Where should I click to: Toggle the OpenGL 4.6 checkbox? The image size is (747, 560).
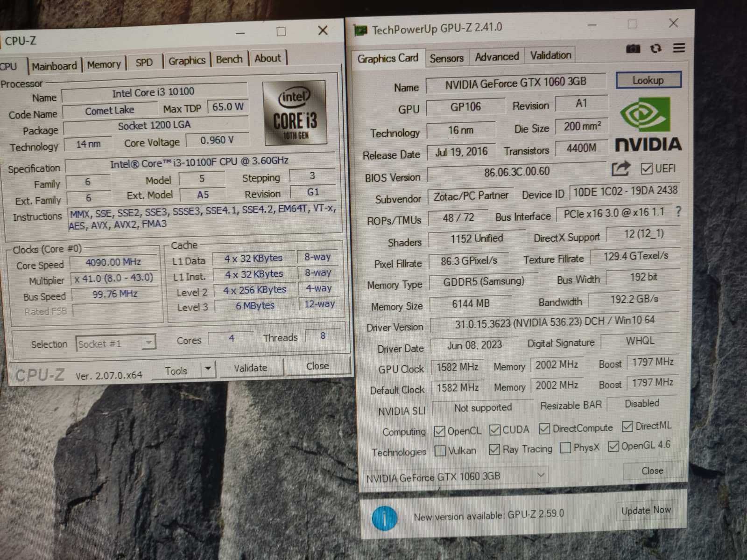[x=613, y=446]
